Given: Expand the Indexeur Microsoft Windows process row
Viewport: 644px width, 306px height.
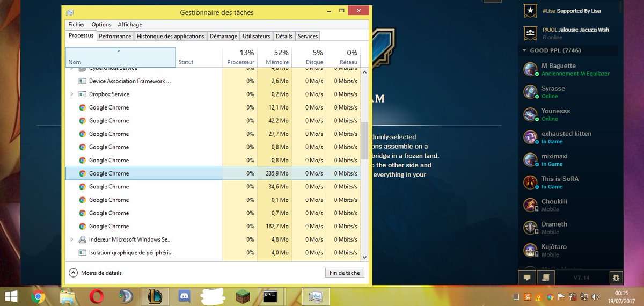Looking at the screenshot, I should click(72, 239).
